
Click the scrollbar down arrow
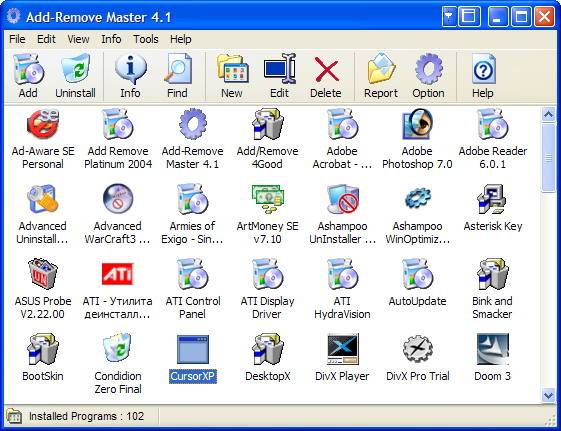click(548, 395)
